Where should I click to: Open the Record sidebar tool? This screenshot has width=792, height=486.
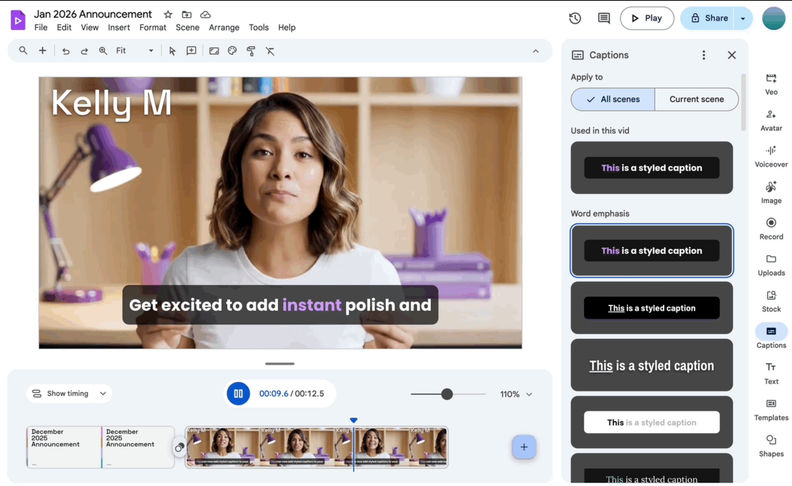click(x=771, y=229)
